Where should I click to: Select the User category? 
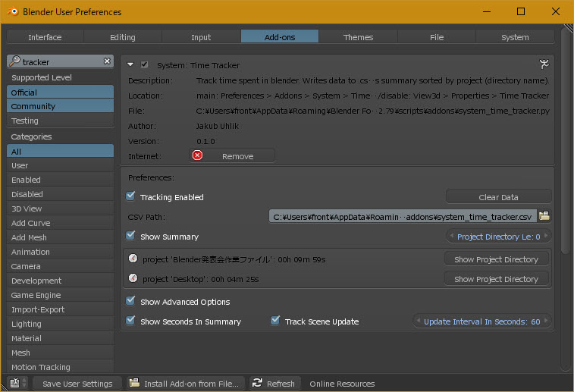[61, 165]
